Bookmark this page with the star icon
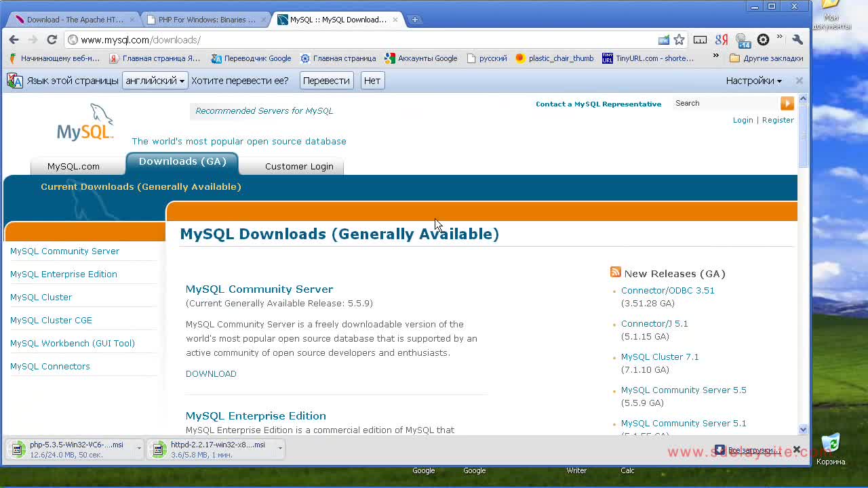Viewport: 868px width, 488px height. coord(679,40)
